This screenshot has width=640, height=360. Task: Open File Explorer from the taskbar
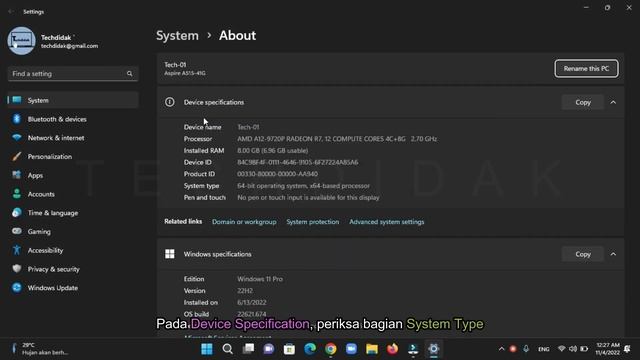click(372, 349)
